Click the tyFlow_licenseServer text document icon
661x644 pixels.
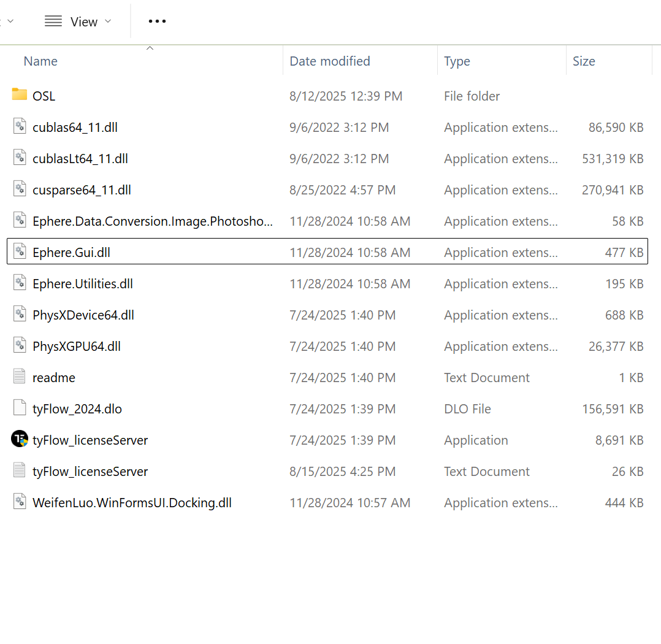(x=20, y=471)
